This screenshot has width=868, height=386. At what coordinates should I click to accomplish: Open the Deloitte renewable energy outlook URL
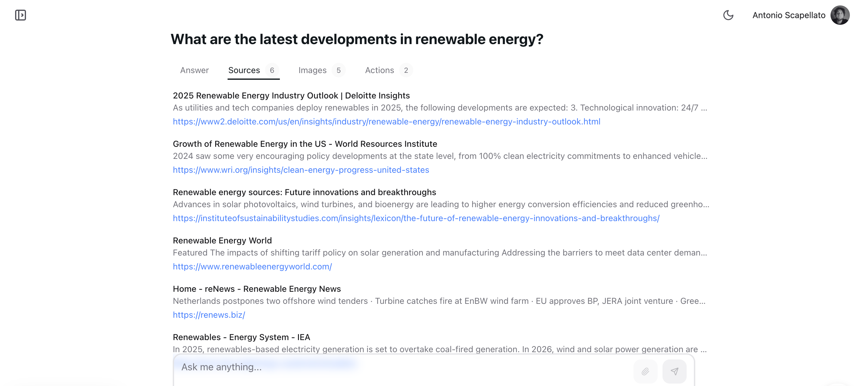(x=386, y=122)
